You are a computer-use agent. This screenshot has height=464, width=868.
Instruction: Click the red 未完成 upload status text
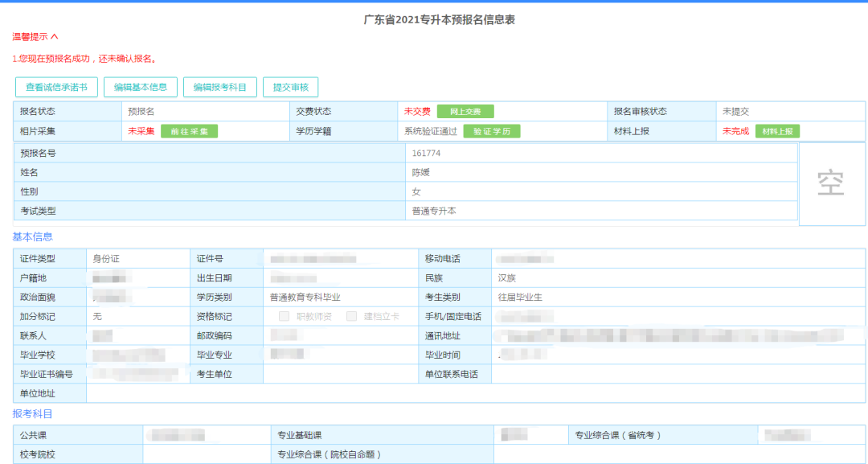(737, 130)
